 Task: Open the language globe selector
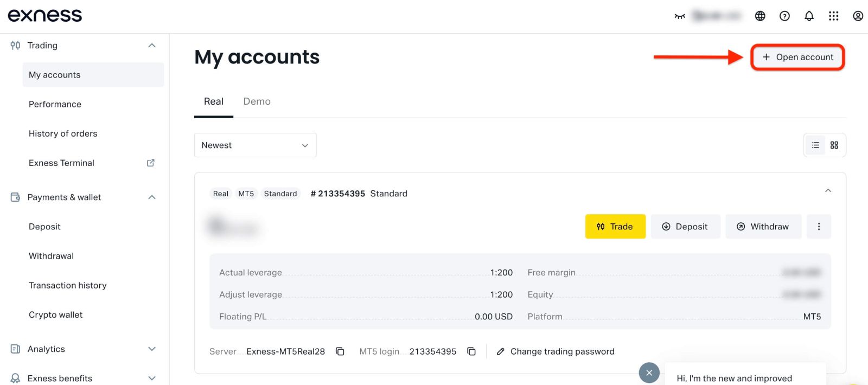pyautogui.click(x=760, y=16)
